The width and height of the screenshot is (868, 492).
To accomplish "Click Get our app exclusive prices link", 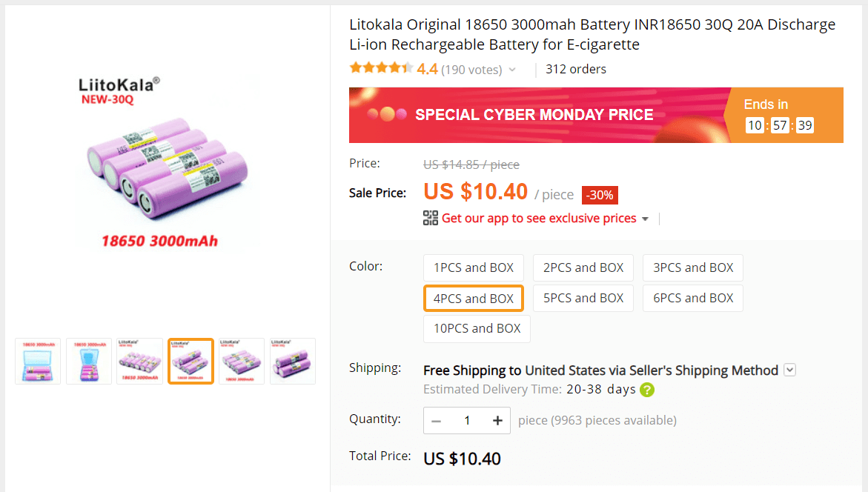I will click(x=539, y=218).
